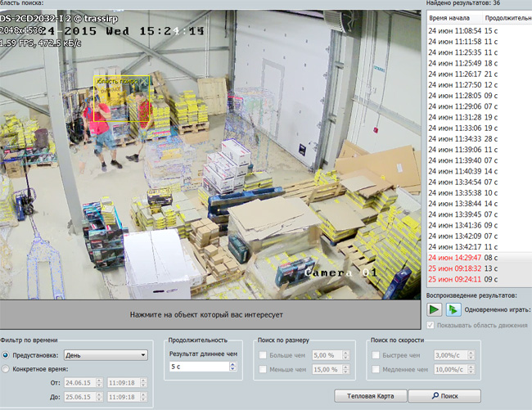Viewport: 532px width, 410px height.
Task: Toggle the Медленнее чем speed checkbox
Action: click(376, 369)
